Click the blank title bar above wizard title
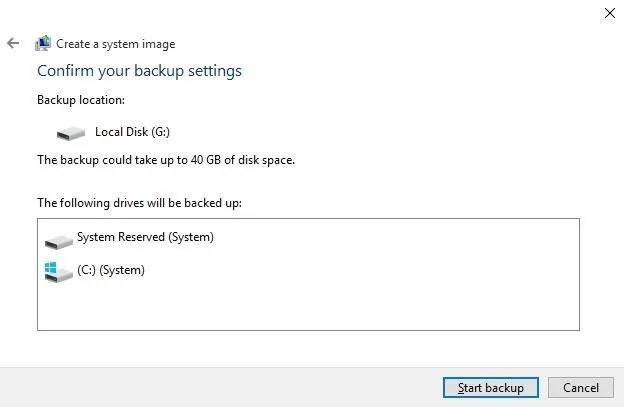The width and height of the screenshot is (624, 407). (x=300, y=14)
